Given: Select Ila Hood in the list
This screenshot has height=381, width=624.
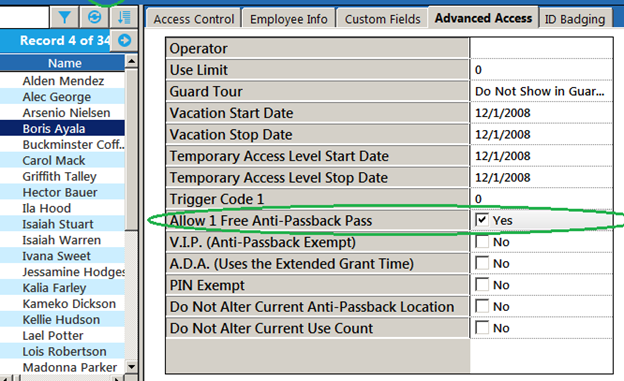Looking at the screenshot, I should [62, 208].
